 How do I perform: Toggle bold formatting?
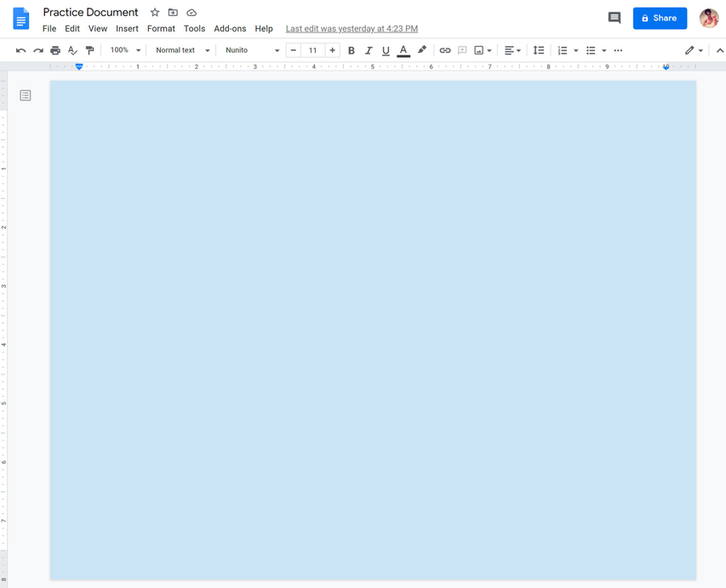pyautogui.click(x=351, y=50)
